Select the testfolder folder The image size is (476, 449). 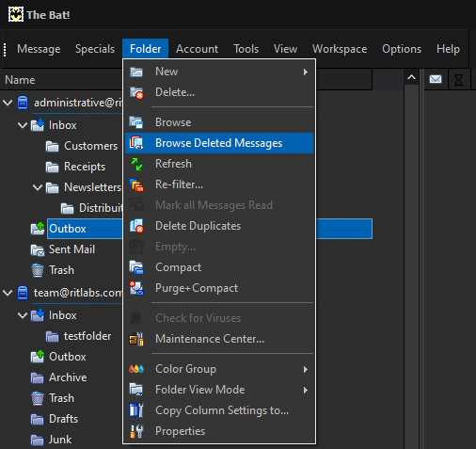pyautogui.click(x=87, y=336)
